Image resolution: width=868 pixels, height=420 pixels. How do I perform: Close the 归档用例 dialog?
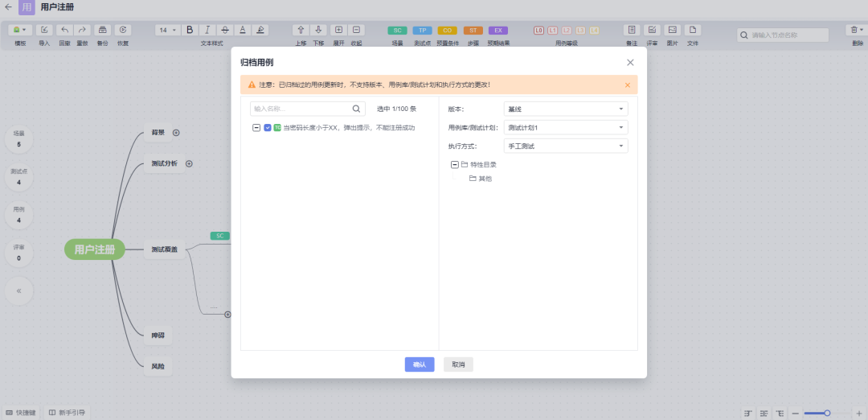(630, 63)
